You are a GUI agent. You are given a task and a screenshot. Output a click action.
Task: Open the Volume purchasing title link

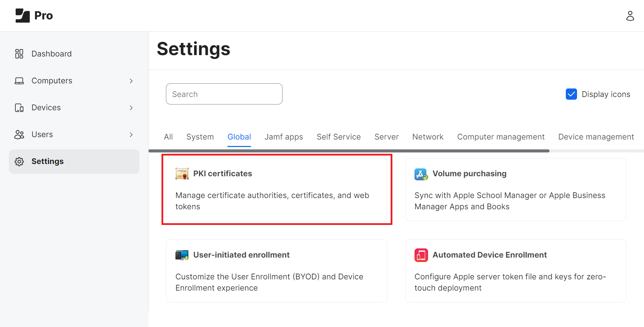pos(469,174)
